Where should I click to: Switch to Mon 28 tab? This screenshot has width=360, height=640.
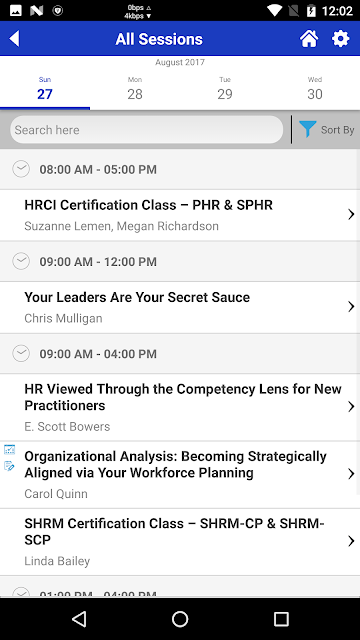click(x=135, y=89)
